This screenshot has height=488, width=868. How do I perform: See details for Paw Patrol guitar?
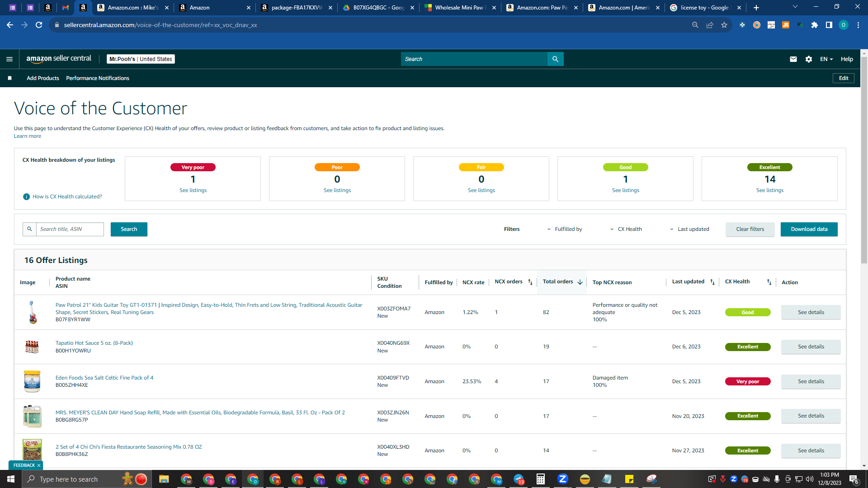pos(811,312)
